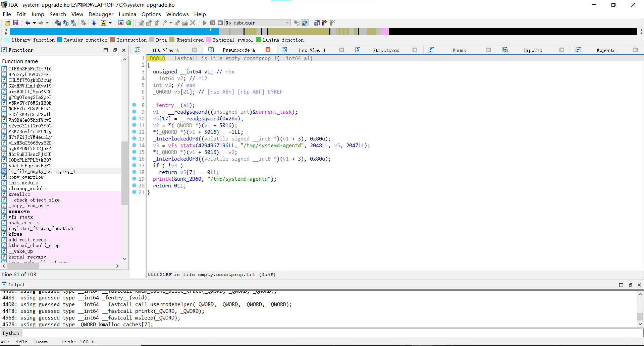
Task: Open the Edit menu
Action: click(21, 14)
